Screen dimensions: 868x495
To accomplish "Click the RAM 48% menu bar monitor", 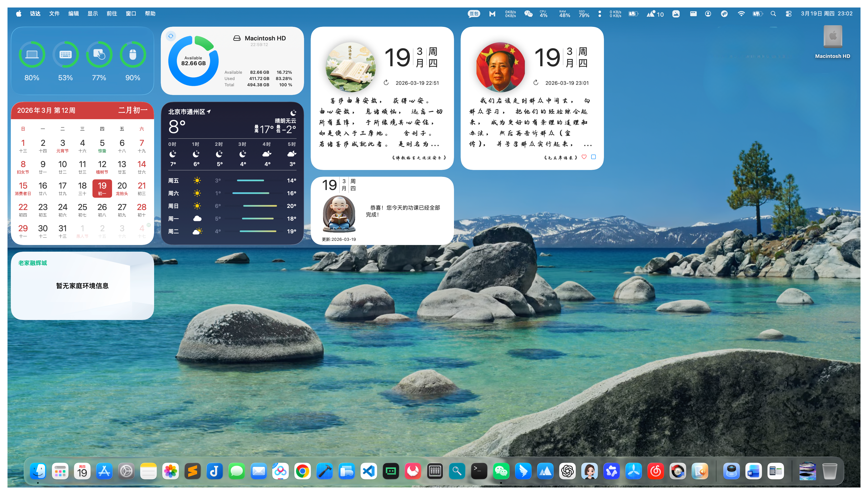I will [564, 14].
